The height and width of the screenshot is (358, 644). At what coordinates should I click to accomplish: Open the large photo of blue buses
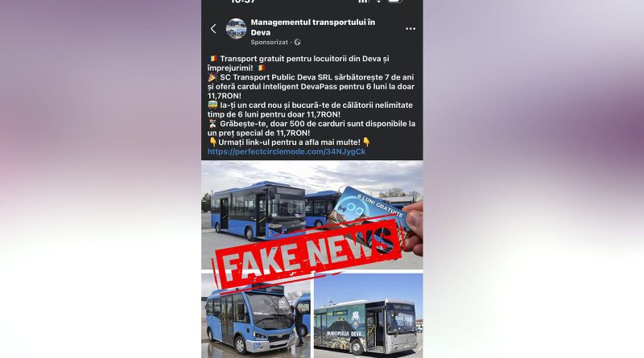click(312, 215)
